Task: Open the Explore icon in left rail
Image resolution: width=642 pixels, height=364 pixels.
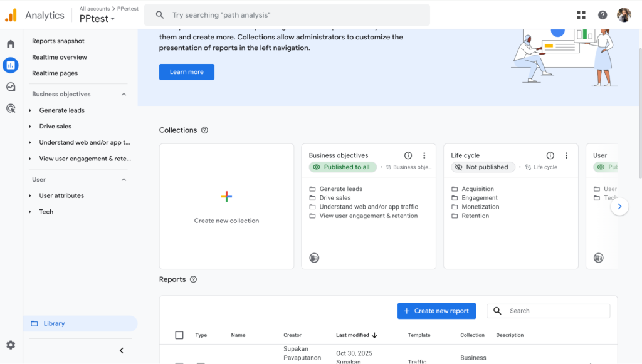Action: pyautogui.click(x=11, y=87)
